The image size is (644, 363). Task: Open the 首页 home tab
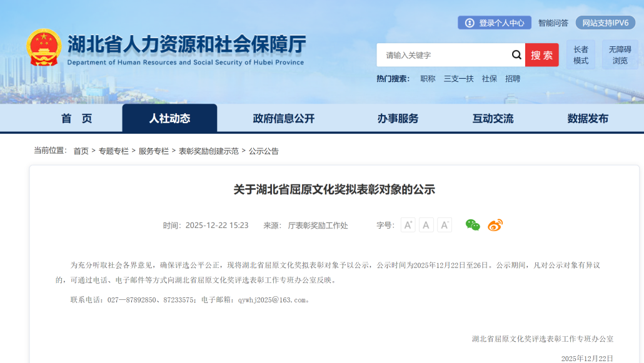coord(76,119)
